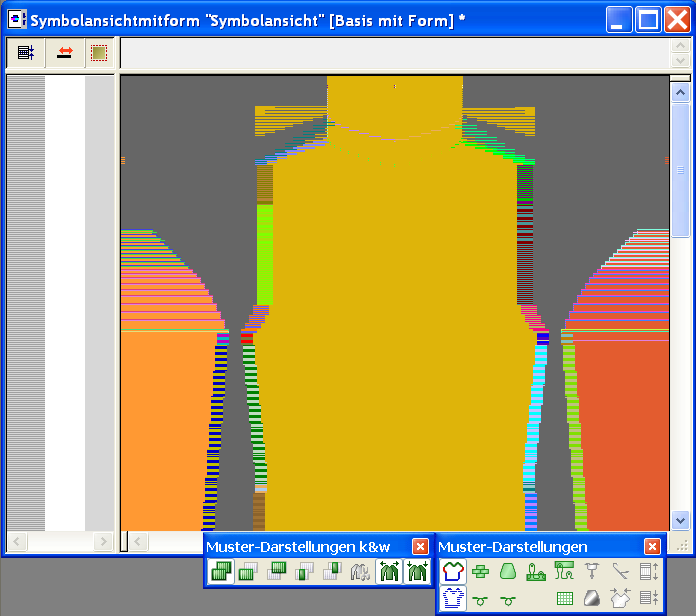Screen dimensions: 696x616
Task: Minimize the Symbolansicht window
Action: (x=619, y=20)
